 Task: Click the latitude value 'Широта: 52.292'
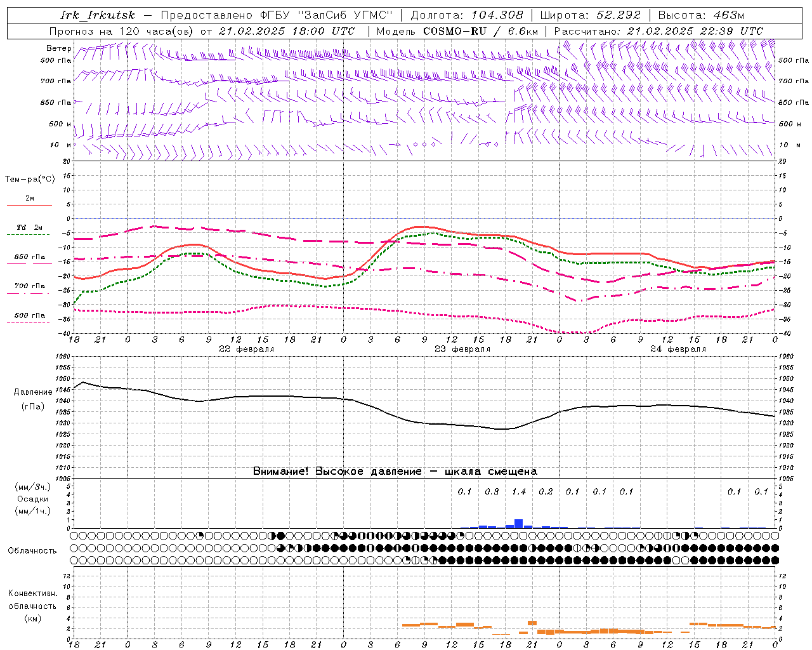click(591, 15)
